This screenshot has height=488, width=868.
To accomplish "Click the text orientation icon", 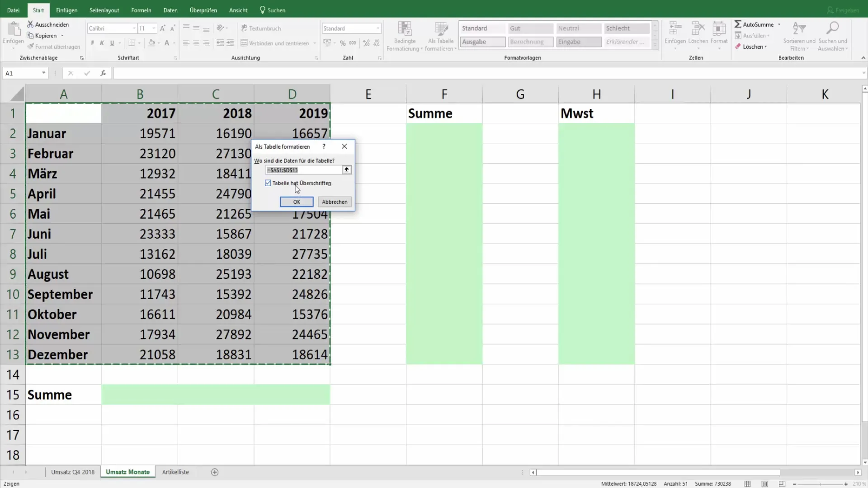I will (220, 28).
